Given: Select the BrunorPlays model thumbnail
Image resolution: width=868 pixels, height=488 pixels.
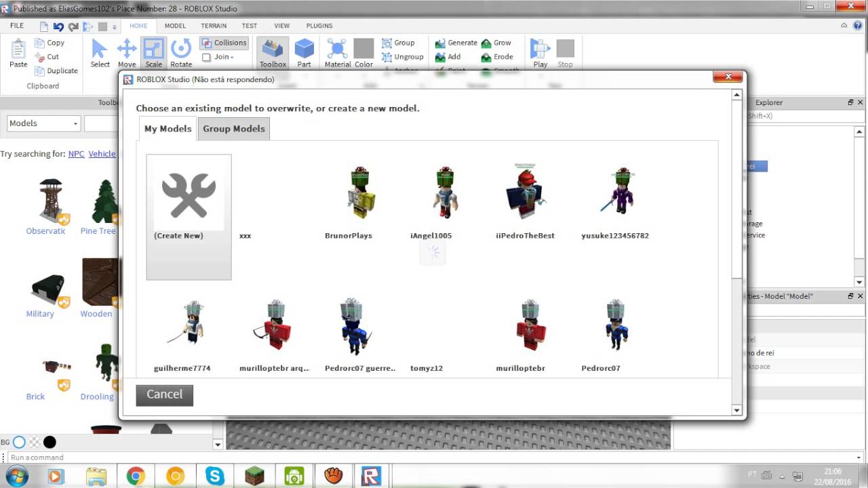Looking at the screenshot, I should pyautogui.click(x=360, y=192).
